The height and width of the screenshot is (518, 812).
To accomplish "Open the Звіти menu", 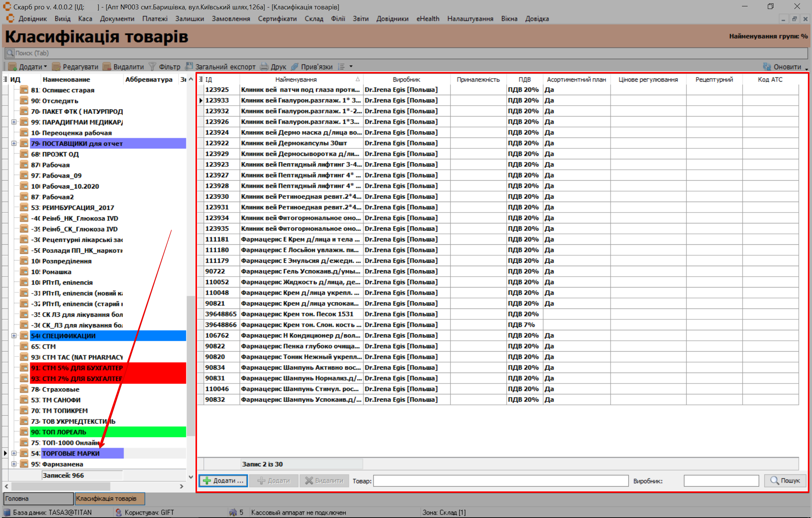I will pyautogui.click(x=360, y=19).
